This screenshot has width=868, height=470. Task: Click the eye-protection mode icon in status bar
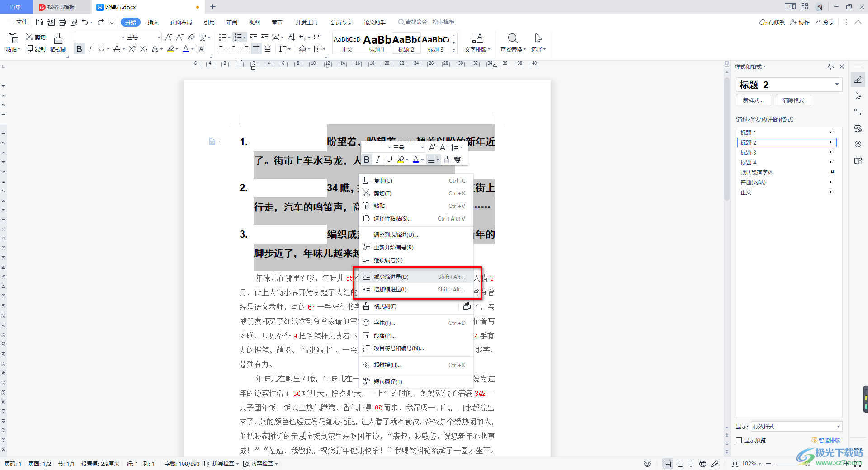point(647,464)
